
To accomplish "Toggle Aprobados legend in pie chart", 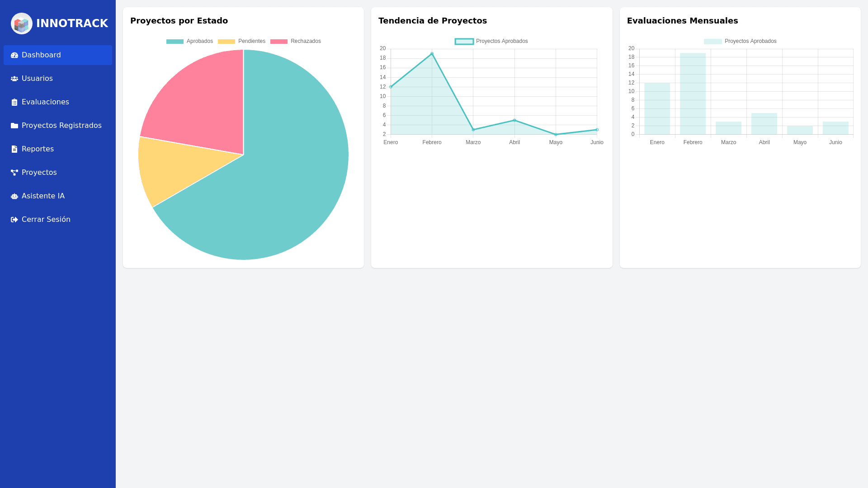I will point(189,41).
